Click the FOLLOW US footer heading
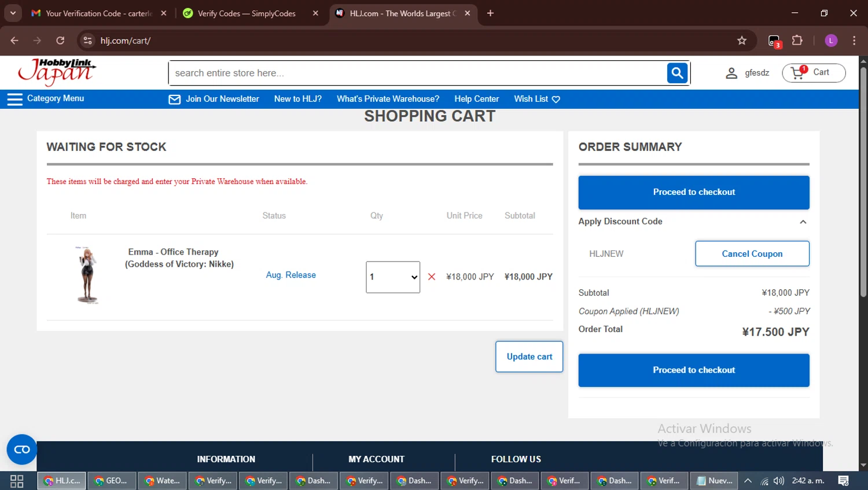This screenshot has height=490, width=868. [516, 459]
